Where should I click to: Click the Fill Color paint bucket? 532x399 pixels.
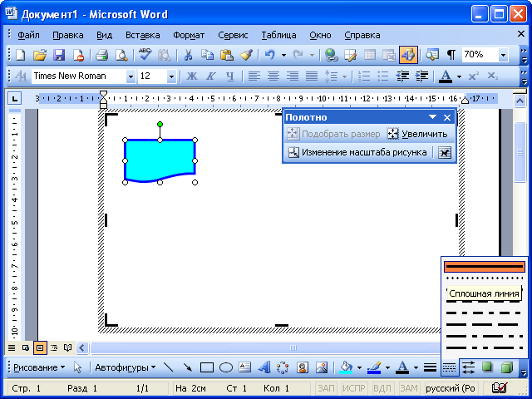click(346, 367)
